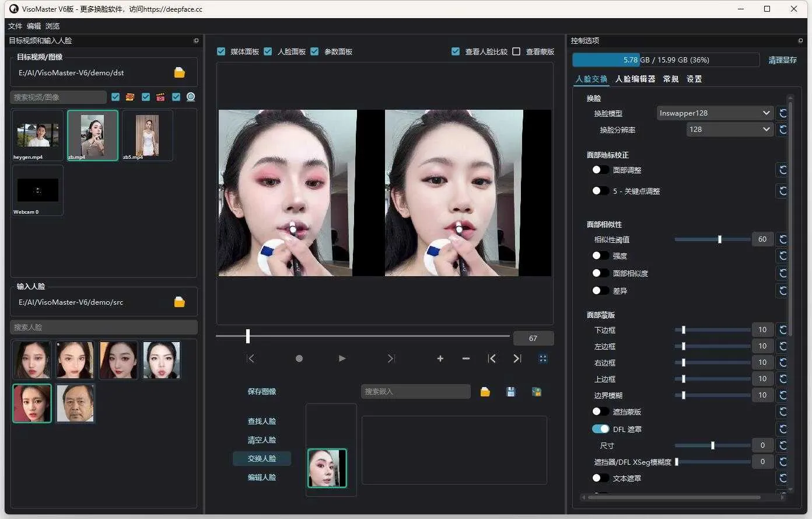Screen dimensions: 812x519
Task: Turn off the DFL 遮罩 toggle
Action: click(x=600, y=429)
